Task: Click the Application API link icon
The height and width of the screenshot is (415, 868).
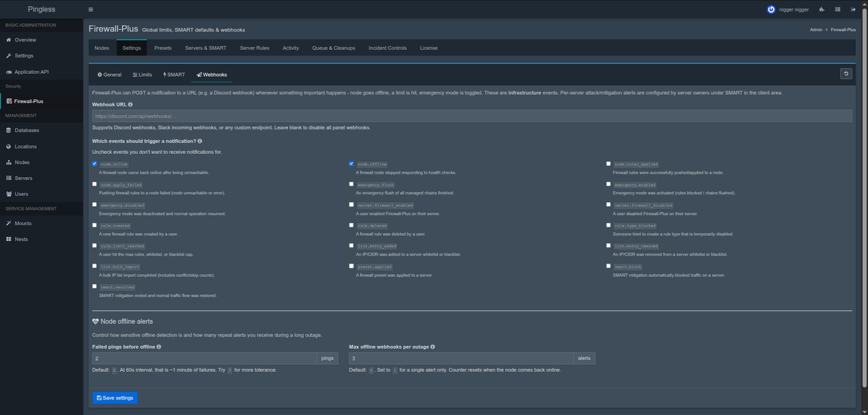Action: pyautogui.click(x=9, y=72)
